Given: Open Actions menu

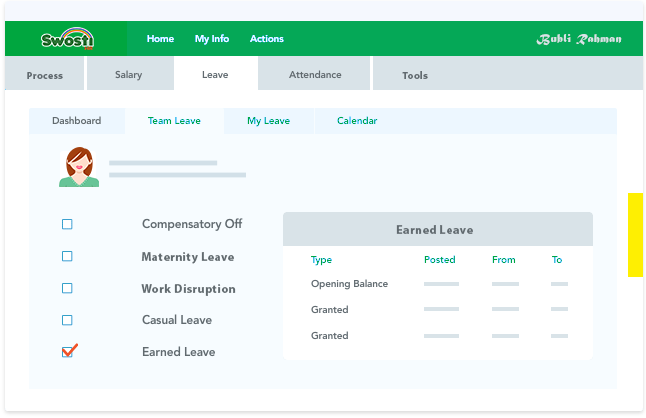Looking at the screenshot, I should click(x=267, y=39).
